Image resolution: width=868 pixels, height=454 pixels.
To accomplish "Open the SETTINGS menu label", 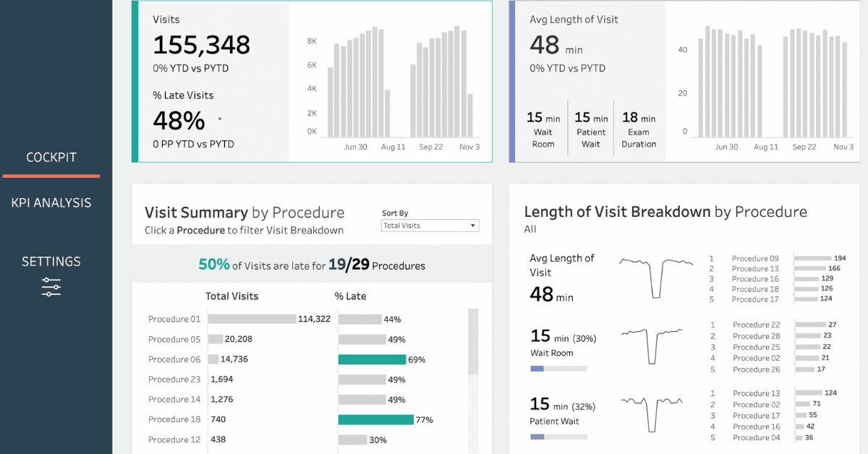I will 51,262.
